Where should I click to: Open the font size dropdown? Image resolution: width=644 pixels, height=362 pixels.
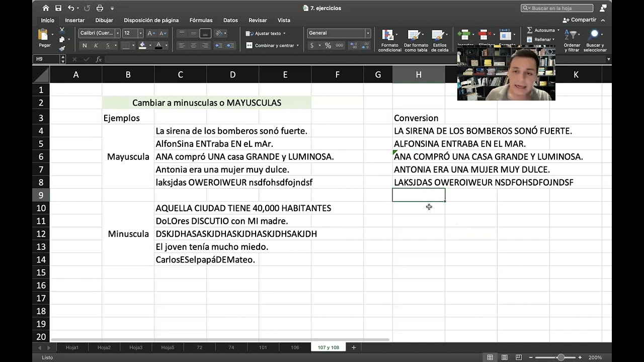(x=140, y=33)
